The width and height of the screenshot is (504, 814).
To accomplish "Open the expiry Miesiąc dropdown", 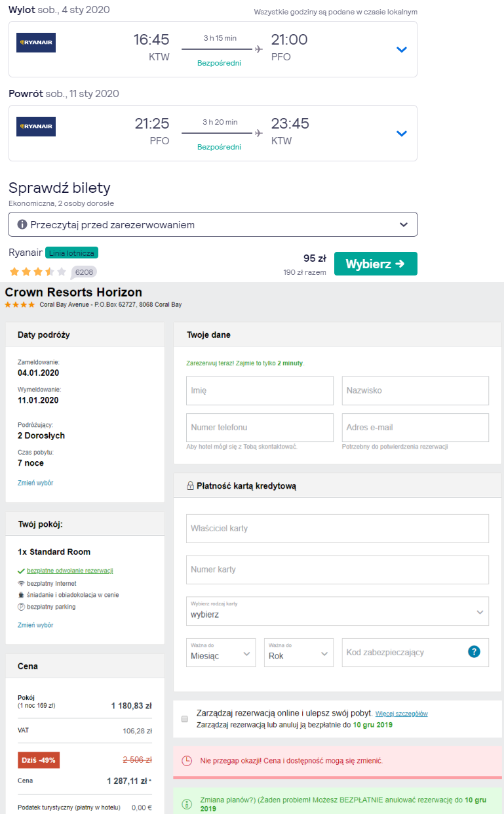I will (x=221, y=653).
